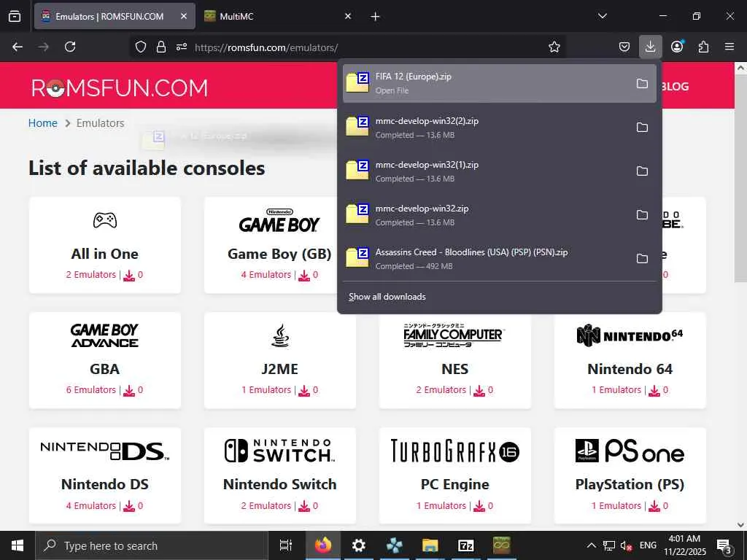
Task: Open the Nintendo 64 emulators card
Action: click(x=630, y=360)
